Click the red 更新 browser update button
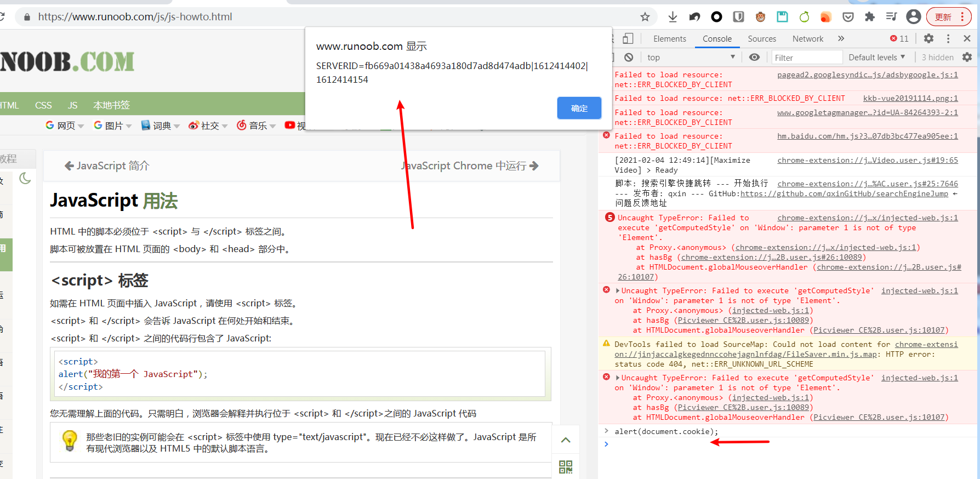The height and width of the screenshot is (479, 980). pyautogui.click(x=949, y=17)
